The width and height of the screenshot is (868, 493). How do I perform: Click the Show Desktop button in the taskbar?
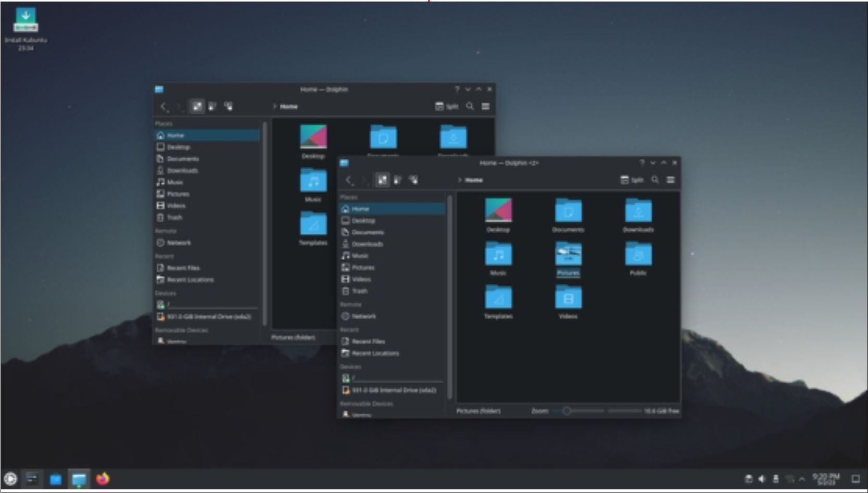pos(856,479)
